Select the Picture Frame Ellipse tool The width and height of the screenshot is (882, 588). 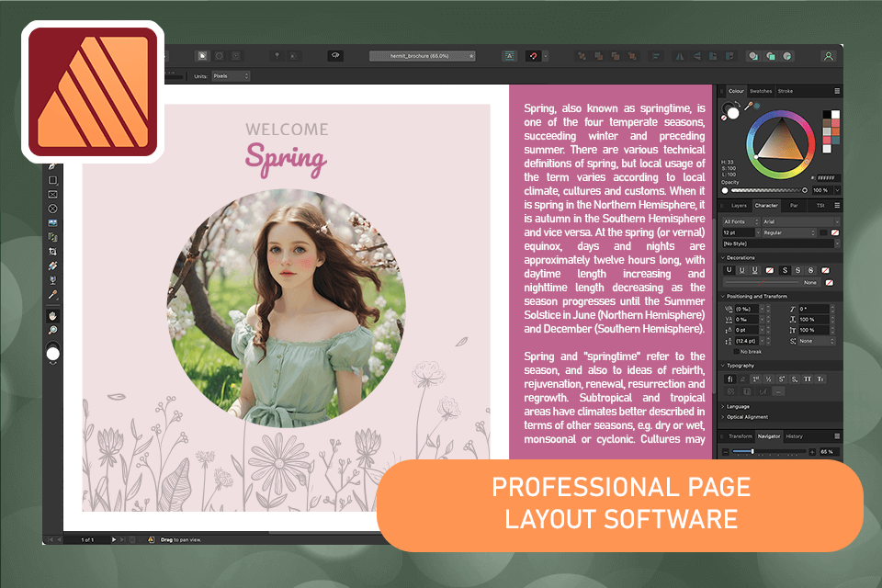53,209
